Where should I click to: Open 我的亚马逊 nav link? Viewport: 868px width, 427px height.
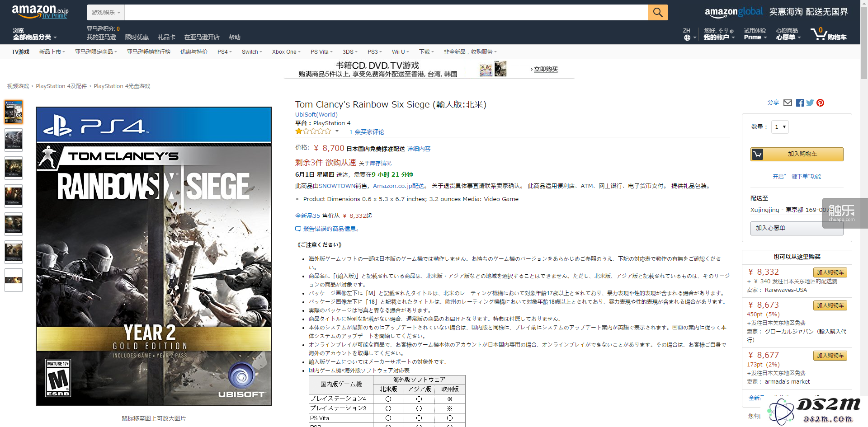tap(101, 38)
